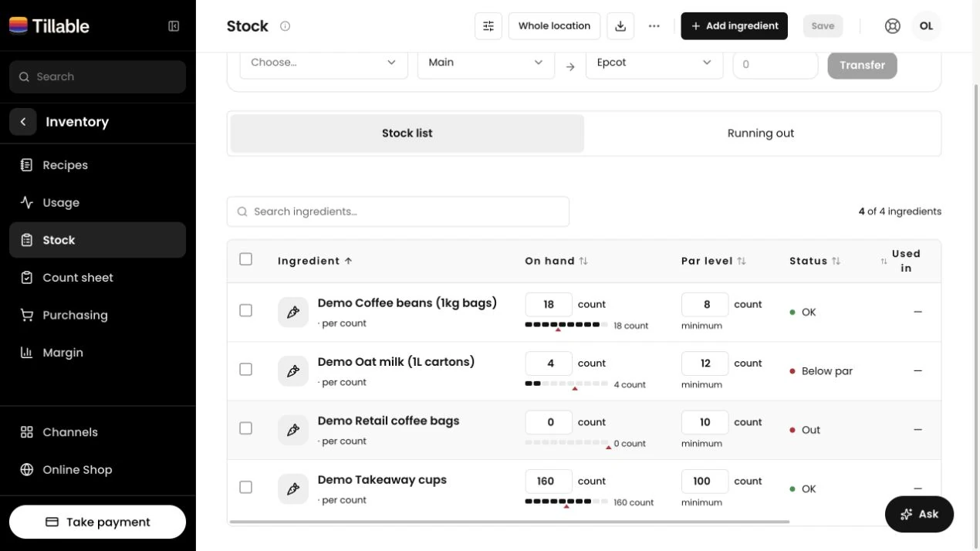Edit par level 12 for Oat milk

coord(705,363)
